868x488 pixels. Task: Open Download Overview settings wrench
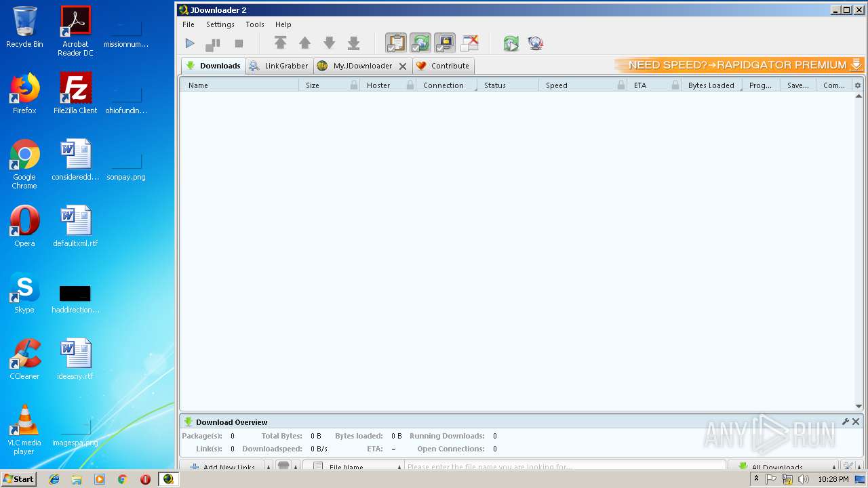click(x=846, y=422)
